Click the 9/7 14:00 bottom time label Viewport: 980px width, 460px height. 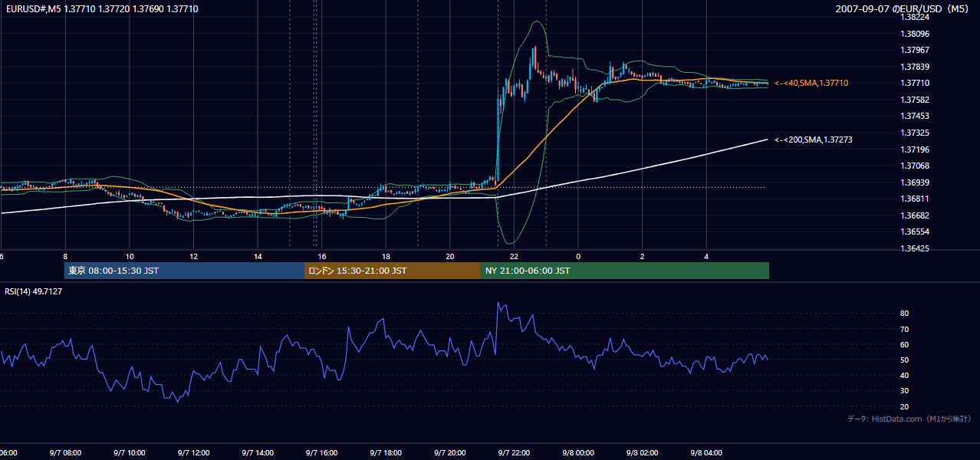point(258,453)
